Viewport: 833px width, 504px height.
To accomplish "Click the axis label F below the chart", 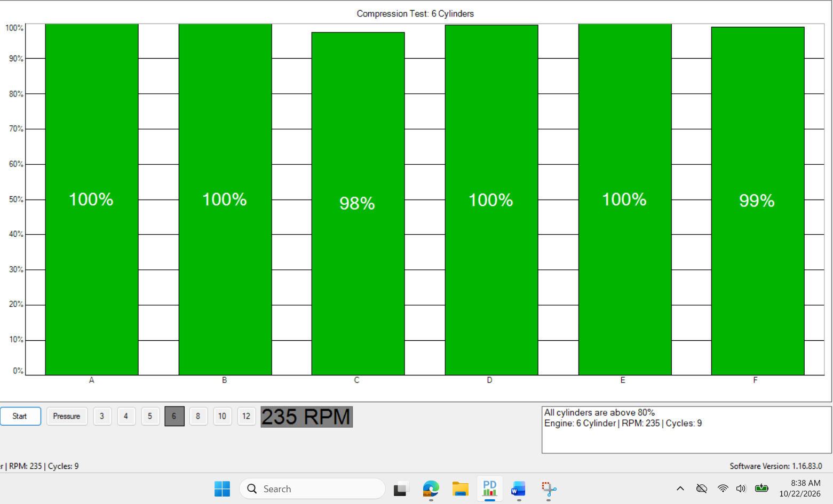I will point(755,380).
